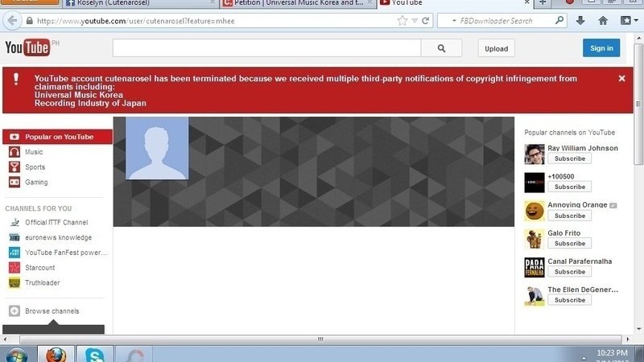Viewport: 644px width, 362px height.
Task: Subscribe to Ray William Johnson
Action: pyautogui.click(x=570, y=158)
